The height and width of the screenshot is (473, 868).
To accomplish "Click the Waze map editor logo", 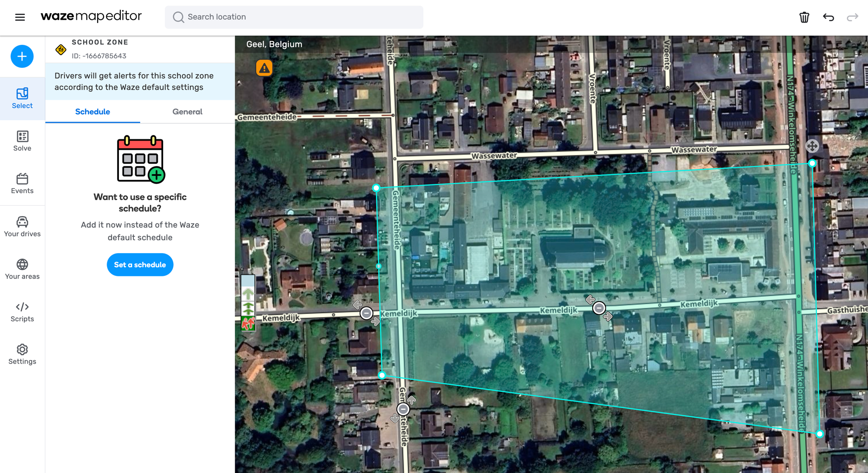I will click(91, 17).
